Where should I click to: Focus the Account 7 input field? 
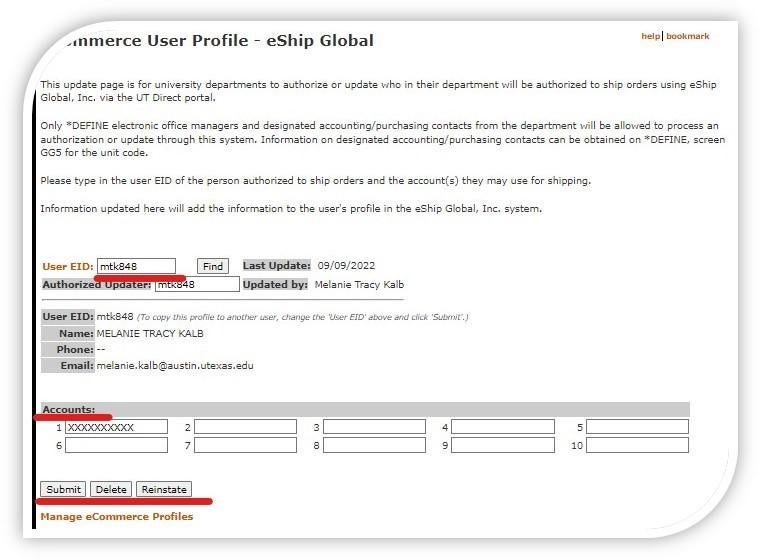coord(245,446)
